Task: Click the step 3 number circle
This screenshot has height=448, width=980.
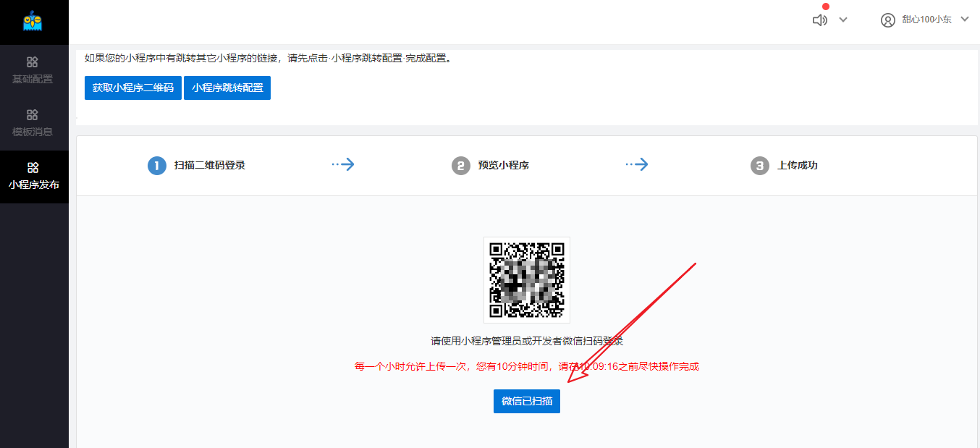Action: point(759,166)
